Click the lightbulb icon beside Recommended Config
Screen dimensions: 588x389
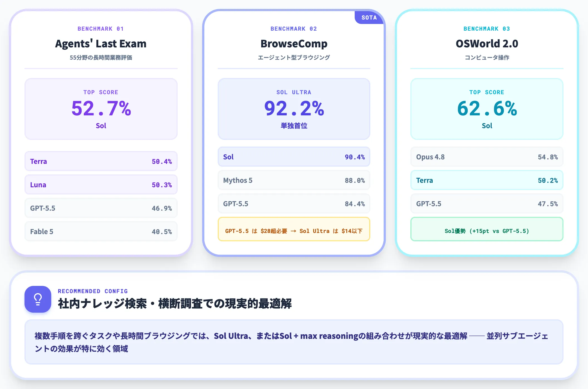click(38, 299)
